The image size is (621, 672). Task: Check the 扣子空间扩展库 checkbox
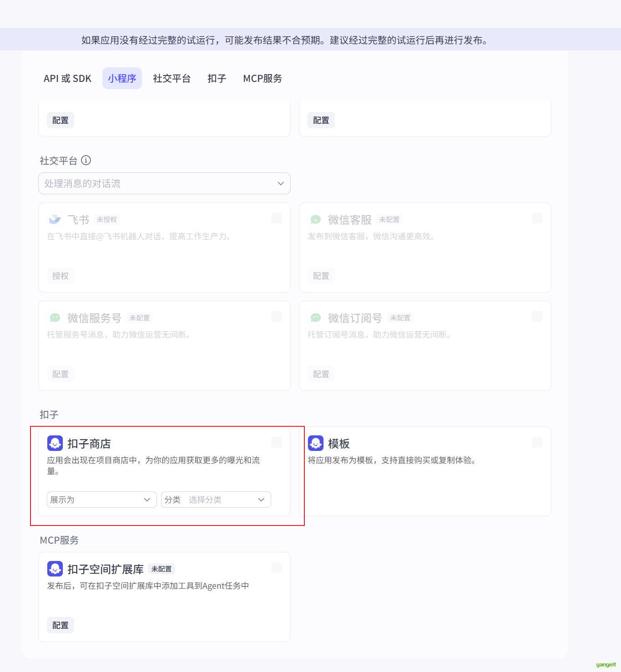point(277,568)
